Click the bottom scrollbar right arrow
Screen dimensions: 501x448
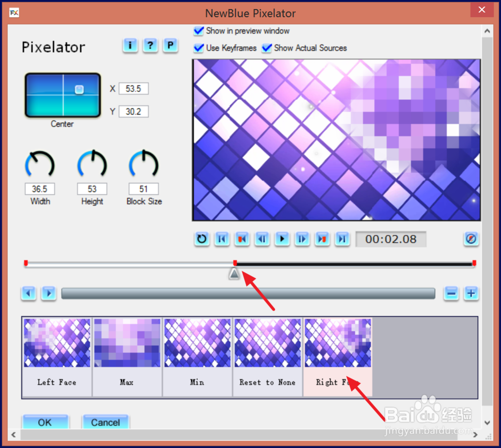[475, 434]
